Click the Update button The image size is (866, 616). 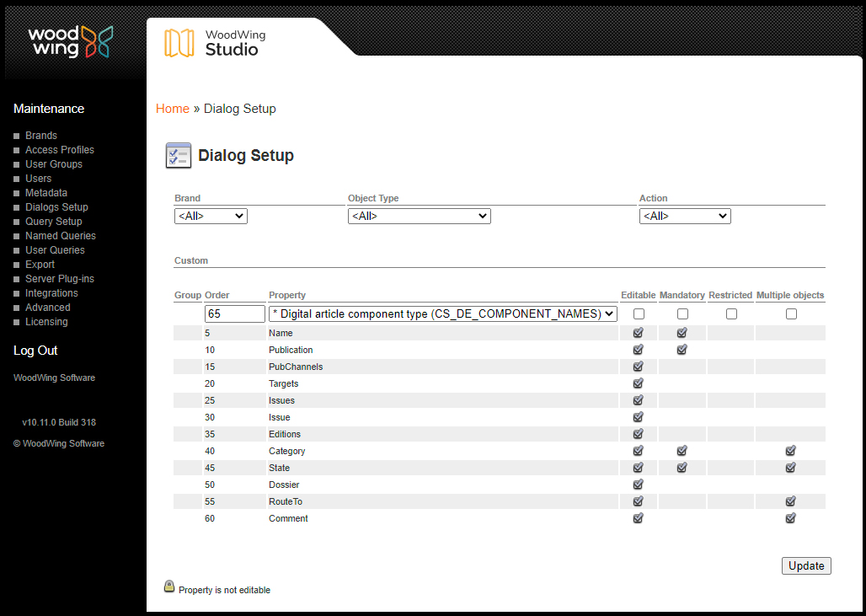click(806, 565)
